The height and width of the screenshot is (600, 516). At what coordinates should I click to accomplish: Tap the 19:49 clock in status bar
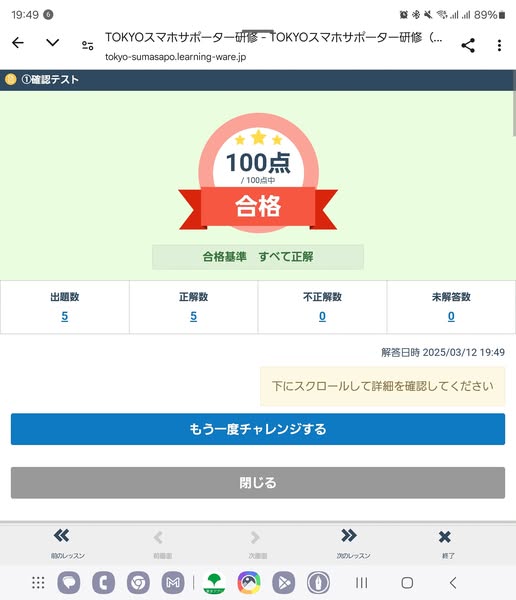click(x=25, y=15)
